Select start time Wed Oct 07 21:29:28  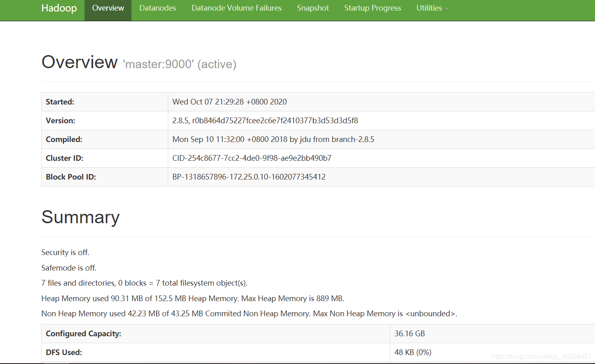(x=230, y=102)
